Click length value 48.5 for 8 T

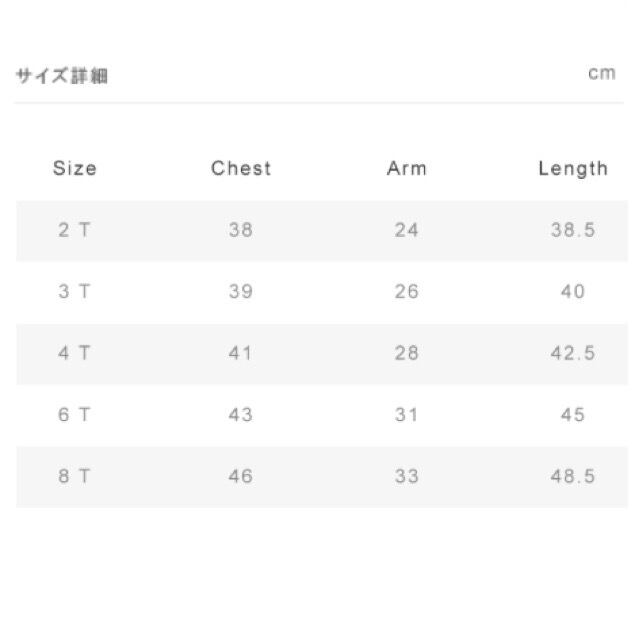coord(573,476)
